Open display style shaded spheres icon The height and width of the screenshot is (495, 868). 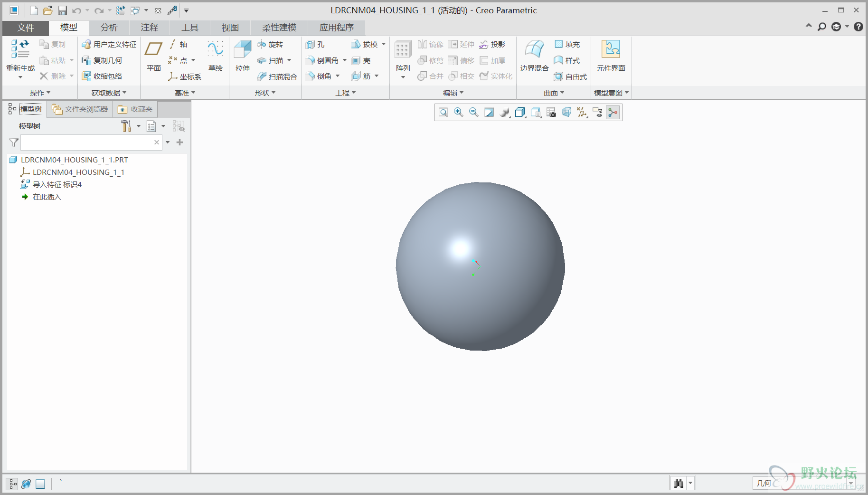coord(505,113)
